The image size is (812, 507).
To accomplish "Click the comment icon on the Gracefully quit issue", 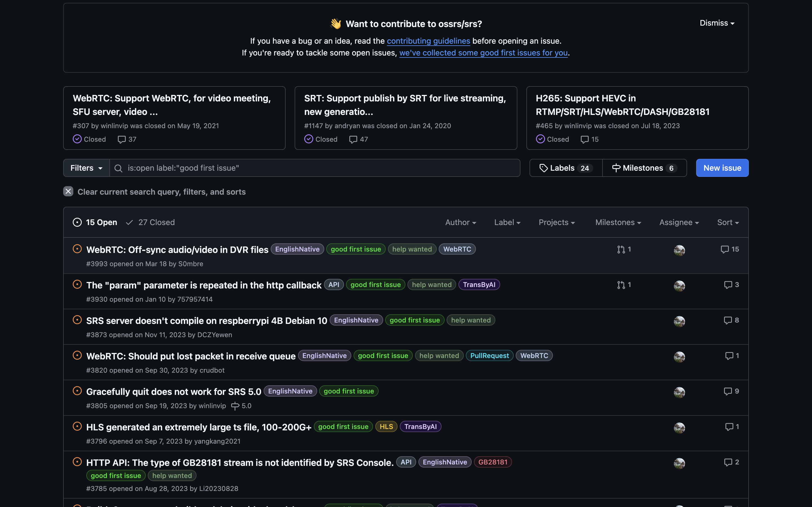I will point(727,391).
